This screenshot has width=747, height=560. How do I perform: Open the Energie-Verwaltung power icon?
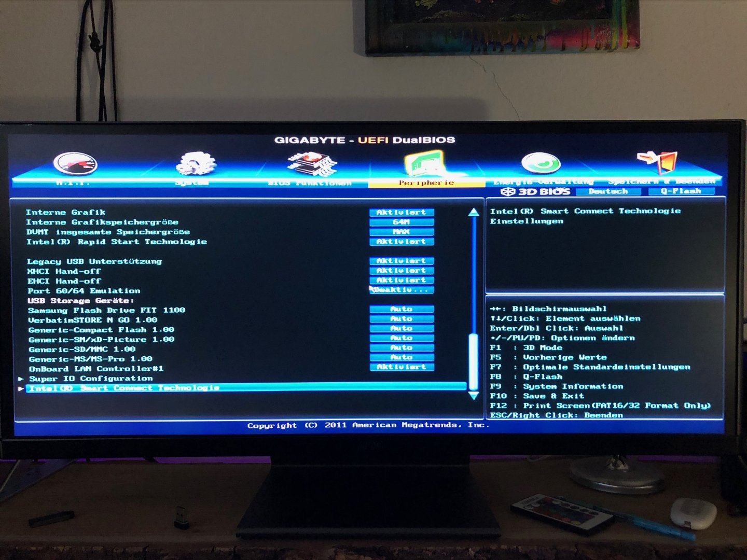click(541, 163)
